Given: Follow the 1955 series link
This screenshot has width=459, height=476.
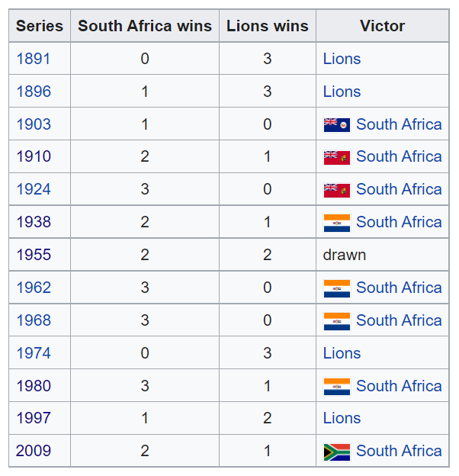Looking at the screenshot, I should (x=34, y=255).
